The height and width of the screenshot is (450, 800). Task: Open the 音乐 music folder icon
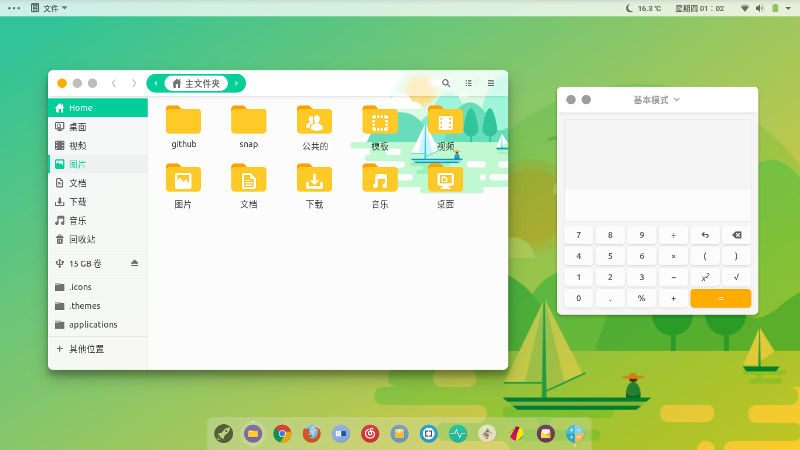point(380,180)
